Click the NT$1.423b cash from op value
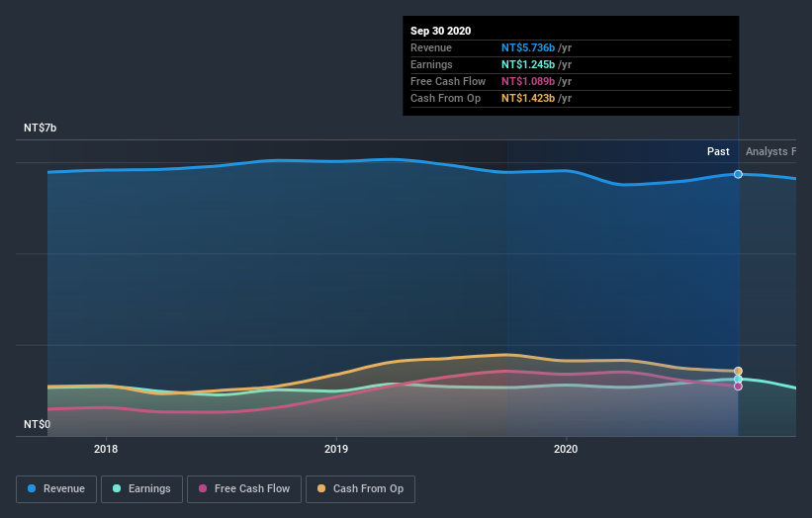 click(x=528, y=98)
